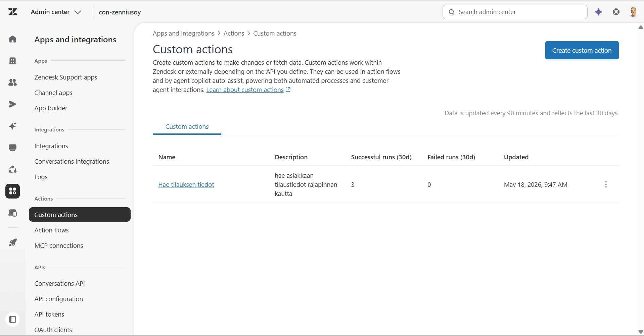Image resolution: width=644 pixels, height=336 pixels.
Task: Open Channel apps menu item
Action: tap(53, 93)
